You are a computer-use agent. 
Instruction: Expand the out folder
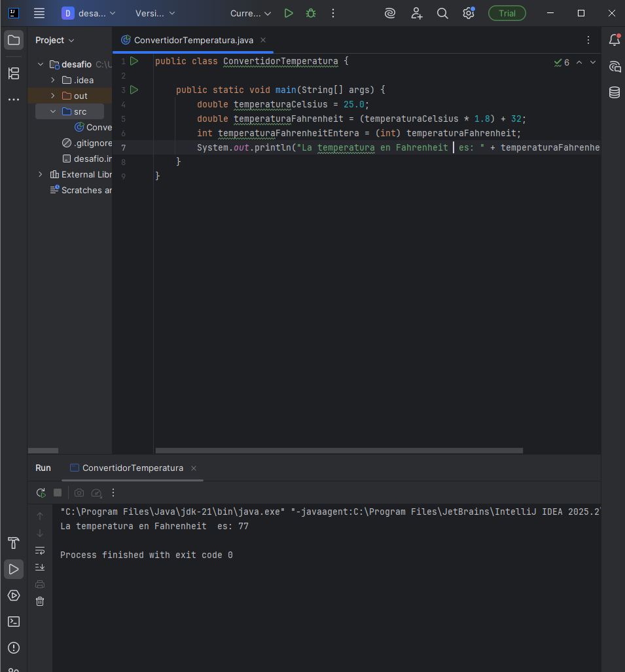tap(53, 96)
